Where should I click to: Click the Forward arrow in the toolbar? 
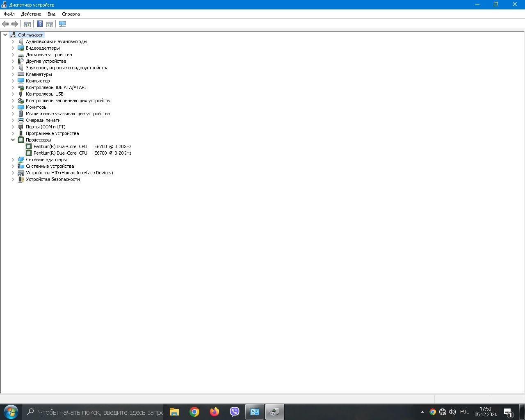[x=15, y=24]
